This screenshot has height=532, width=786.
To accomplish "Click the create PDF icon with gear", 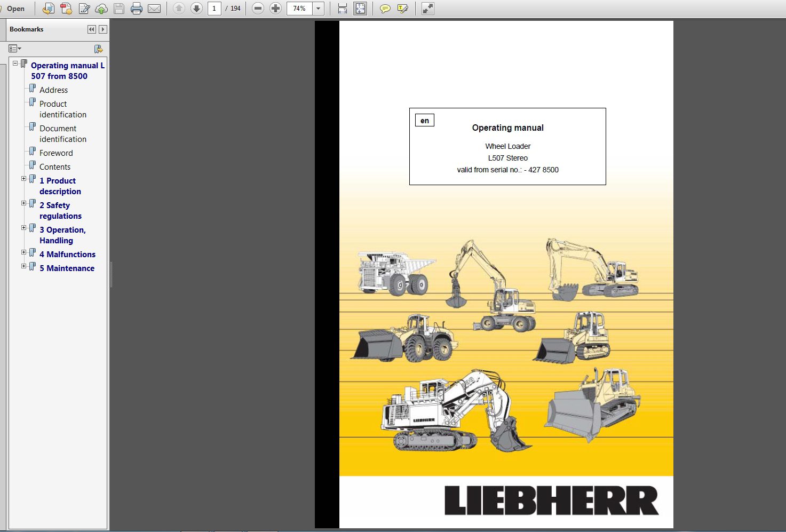I will point(66,9).
